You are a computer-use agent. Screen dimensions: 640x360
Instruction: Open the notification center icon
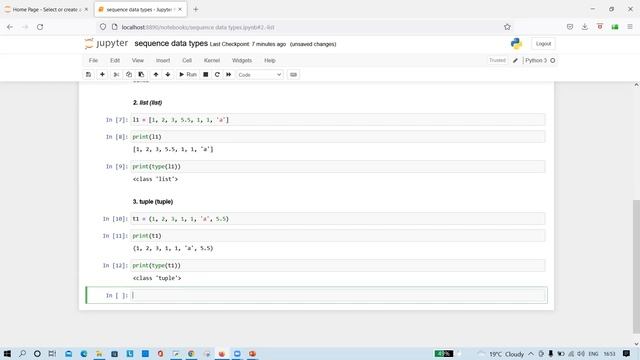point(627,353)
